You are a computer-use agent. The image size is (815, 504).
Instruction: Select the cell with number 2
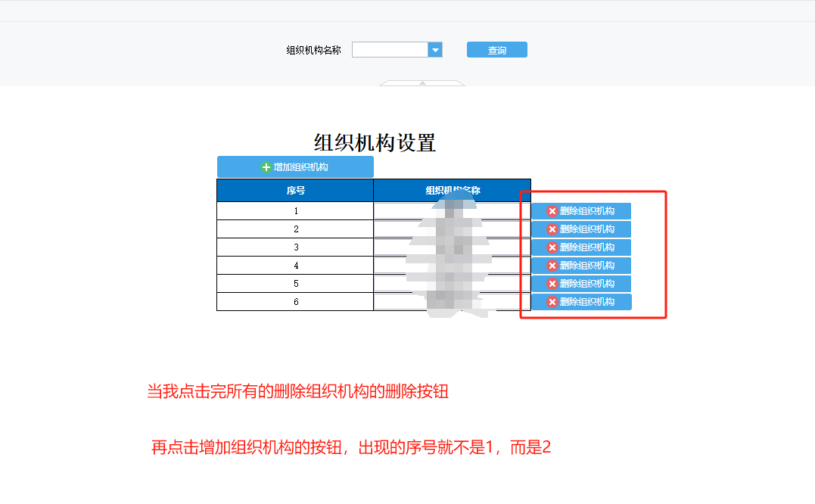(x=295, y=229)
